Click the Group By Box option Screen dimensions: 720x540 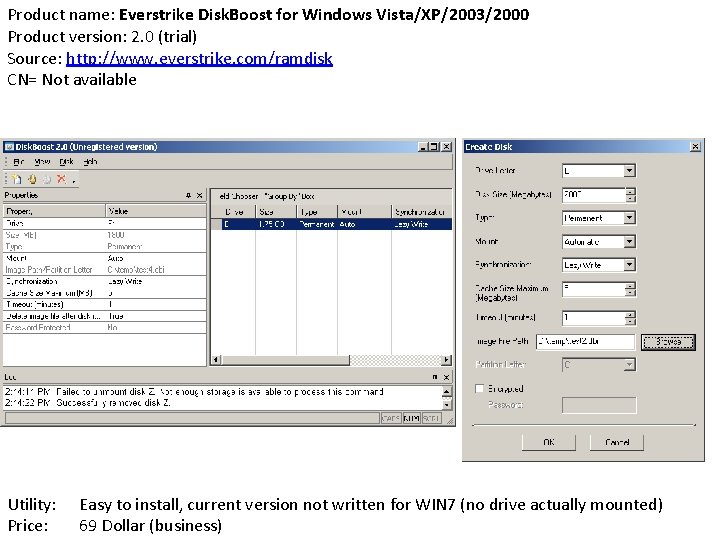tap(290, 196)
